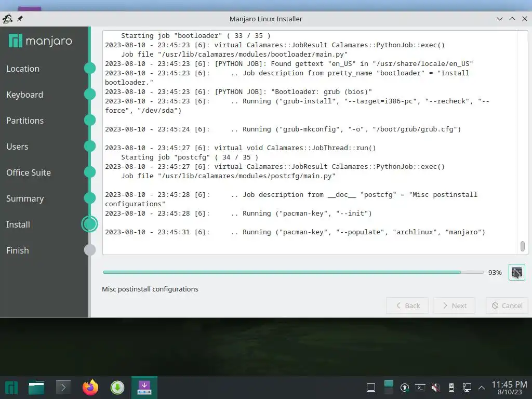Click the Back button
The height and width of the screenshot is (399, 532).
[407, 305]
